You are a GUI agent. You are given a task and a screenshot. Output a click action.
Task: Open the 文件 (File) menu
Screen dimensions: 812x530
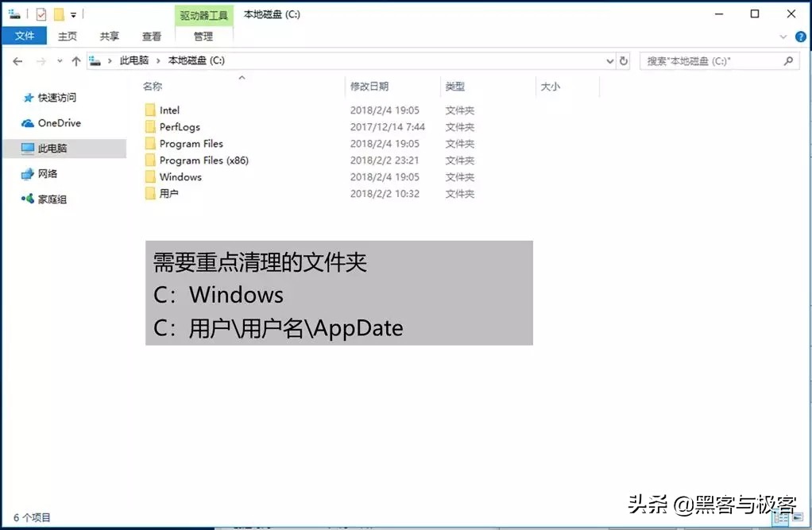click(x=25, y=36)
